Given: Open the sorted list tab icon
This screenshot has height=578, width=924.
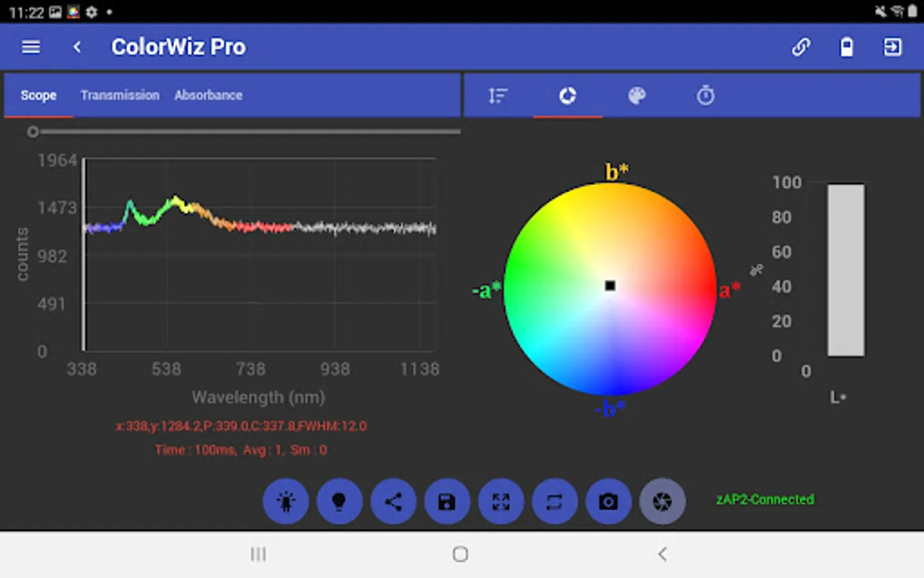Looking at the screenshot, I should 498,96.
